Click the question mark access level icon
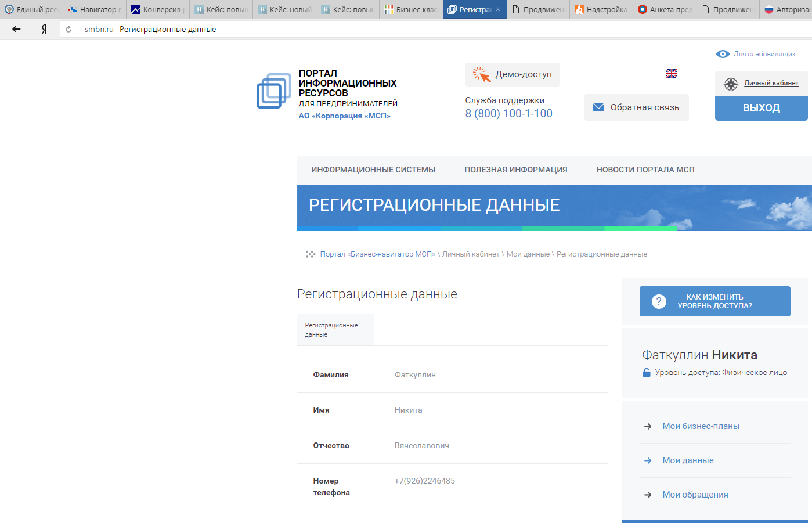This screenshot has height=526, width=812. [x=659, y=301]
